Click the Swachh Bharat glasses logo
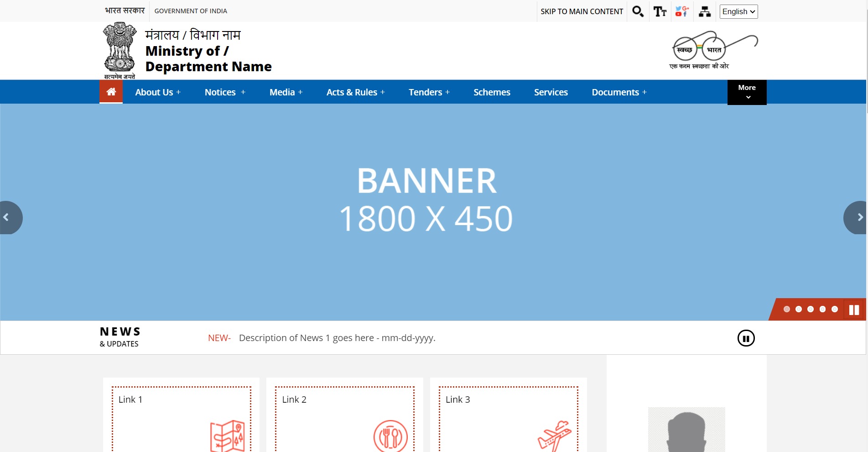Image resolution: width=868 pixels, height=452 pixels. coord(713,50)
